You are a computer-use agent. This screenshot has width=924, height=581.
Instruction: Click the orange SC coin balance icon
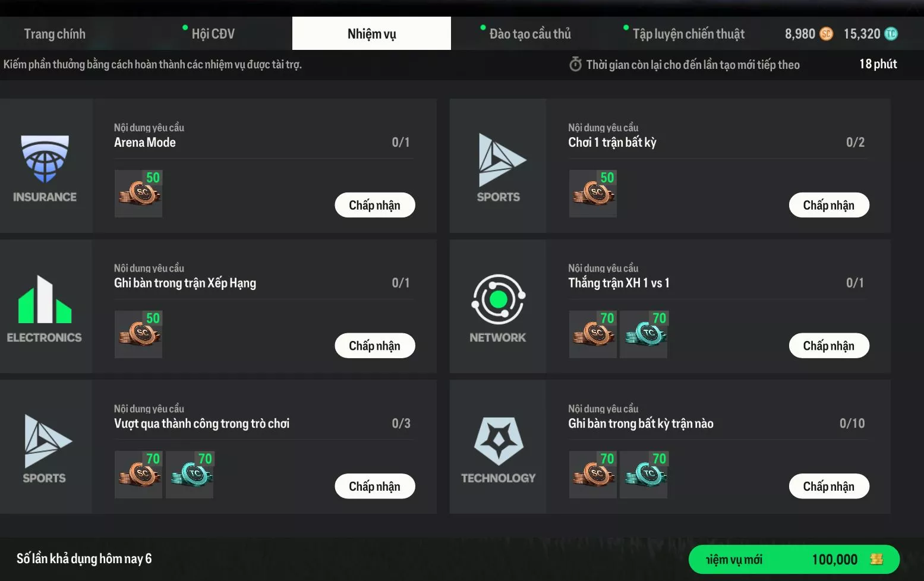coord(826,34)
